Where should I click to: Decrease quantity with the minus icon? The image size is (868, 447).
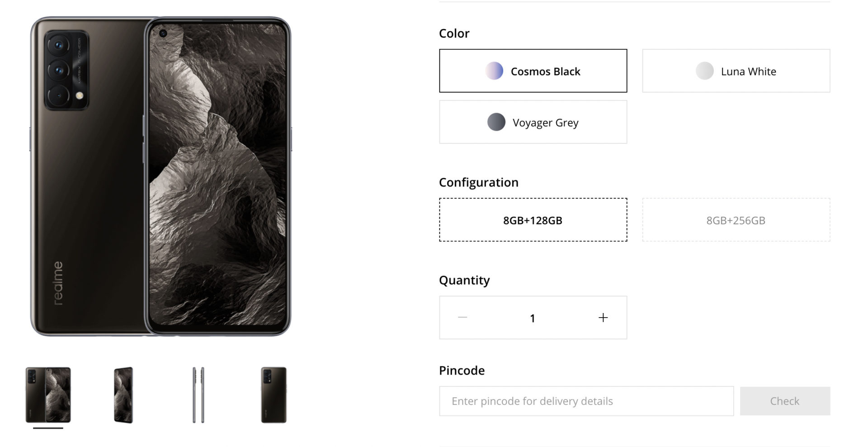pos(462,318)
